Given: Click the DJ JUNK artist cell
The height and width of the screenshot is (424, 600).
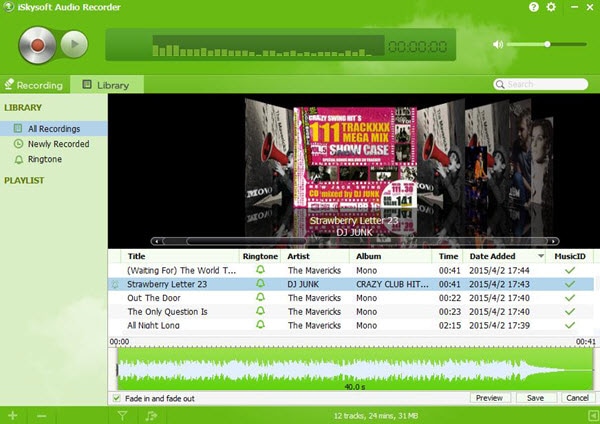Looking at the screenshot, I should 303,284.
